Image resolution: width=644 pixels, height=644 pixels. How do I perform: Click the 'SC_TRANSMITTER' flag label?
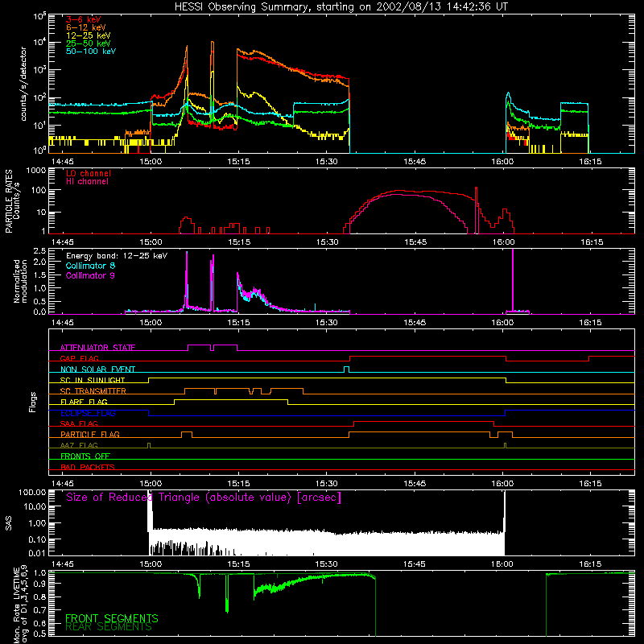click(93, 391)
